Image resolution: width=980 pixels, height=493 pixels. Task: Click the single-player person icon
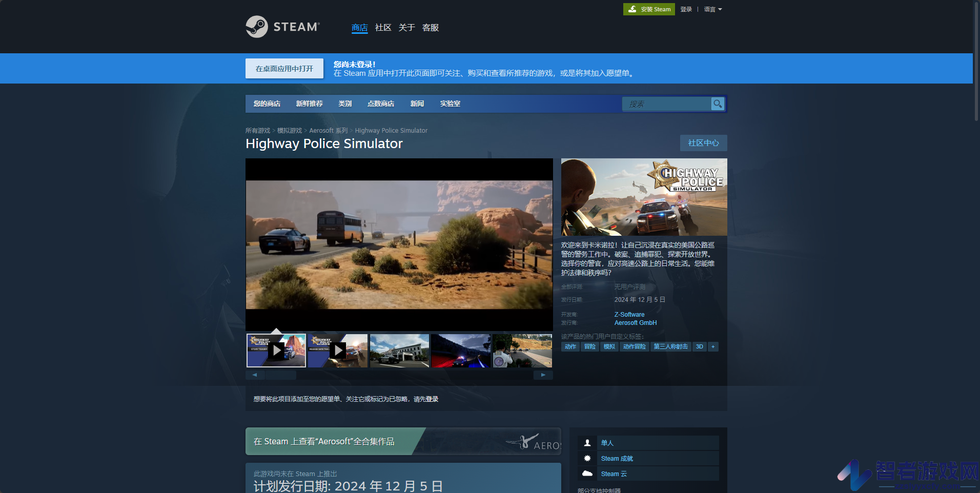pyautogui.click(x=587, y=443)
